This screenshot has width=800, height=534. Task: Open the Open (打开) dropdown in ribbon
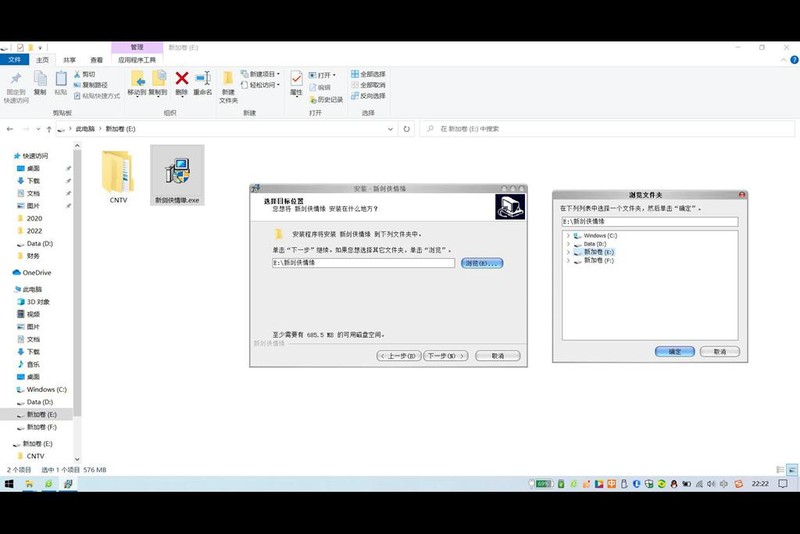pos(322,75)
